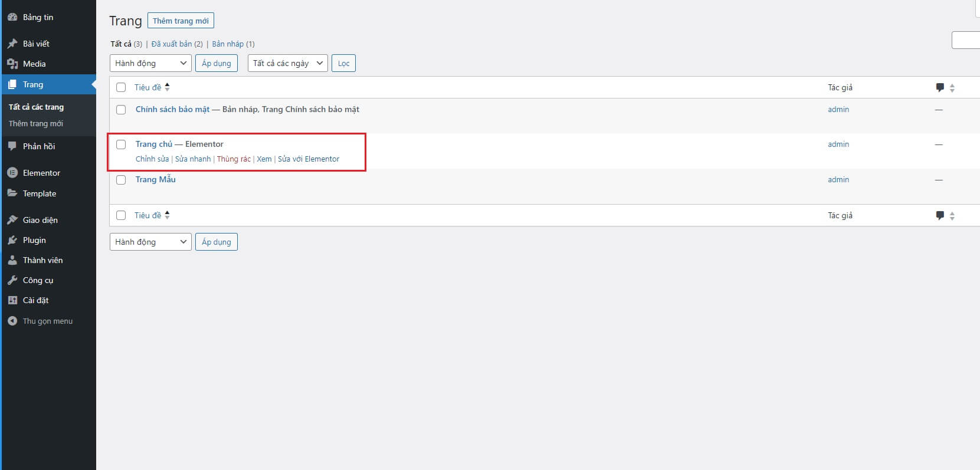Screen dimensions: 980x470
Task: Click the Thêm trang mới button
Action: (x=181, y=21)
